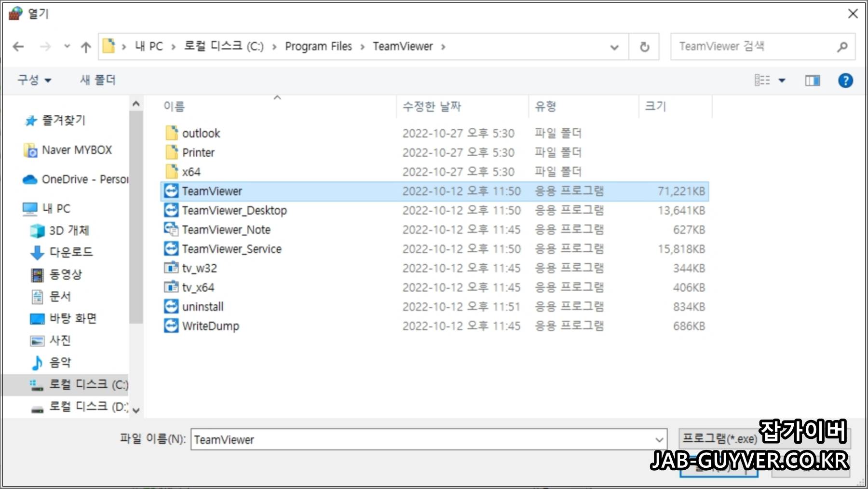Viewport: 868px width, 489px height.
Task: Select the x64 folder icon
Action: point(172,172)
